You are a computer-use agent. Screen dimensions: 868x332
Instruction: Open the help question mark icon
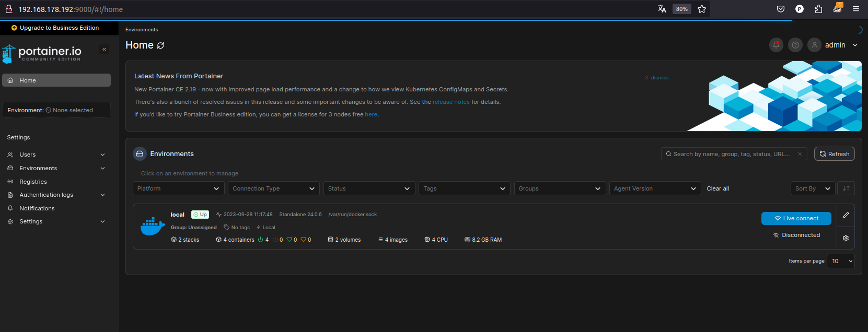coord(795,45)
